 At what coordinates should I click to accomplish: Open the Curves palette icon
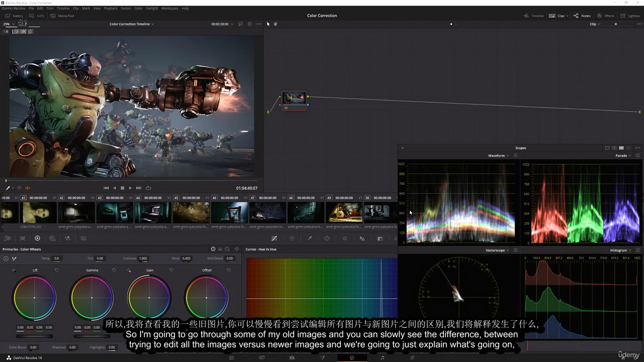coord(274,238)
